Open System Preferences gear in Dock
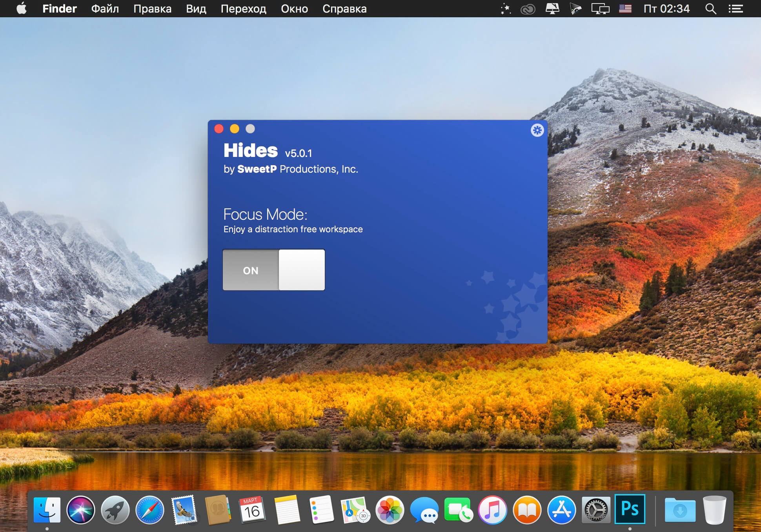Viewport: 761px width, 532px height. 596,510
